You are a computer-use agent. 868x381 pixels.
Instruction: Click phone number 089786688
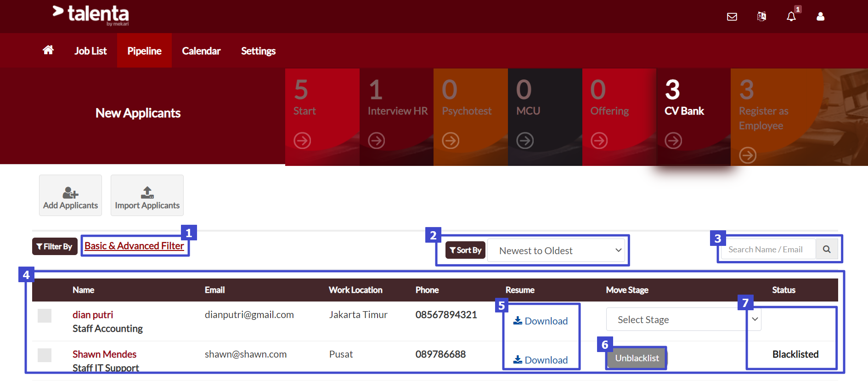point(440,354)
